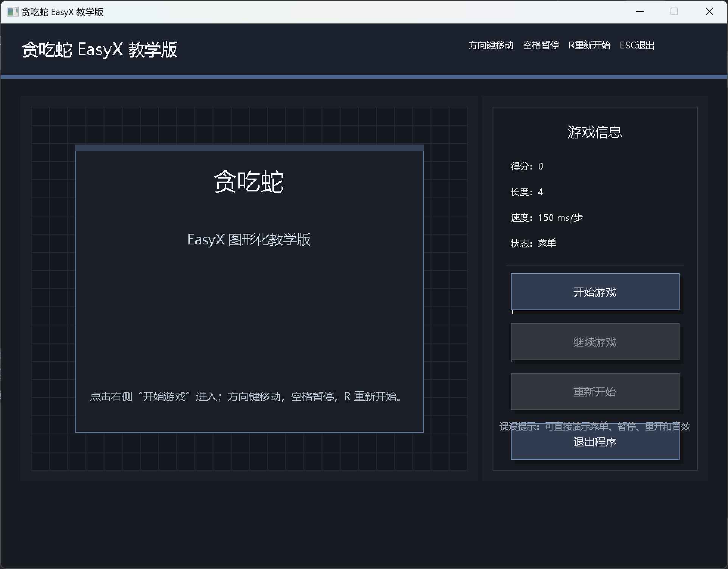This screenshot has height=569, width=728.
Task: Click the 得分: 0 score line
Action: click(x=527, y=166)
